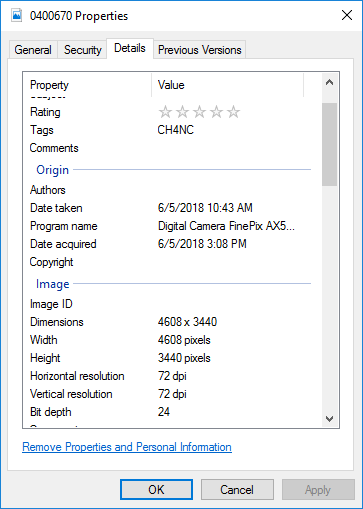Set rating to two stars
Viewport: 363px width, 509px height.
182,112
